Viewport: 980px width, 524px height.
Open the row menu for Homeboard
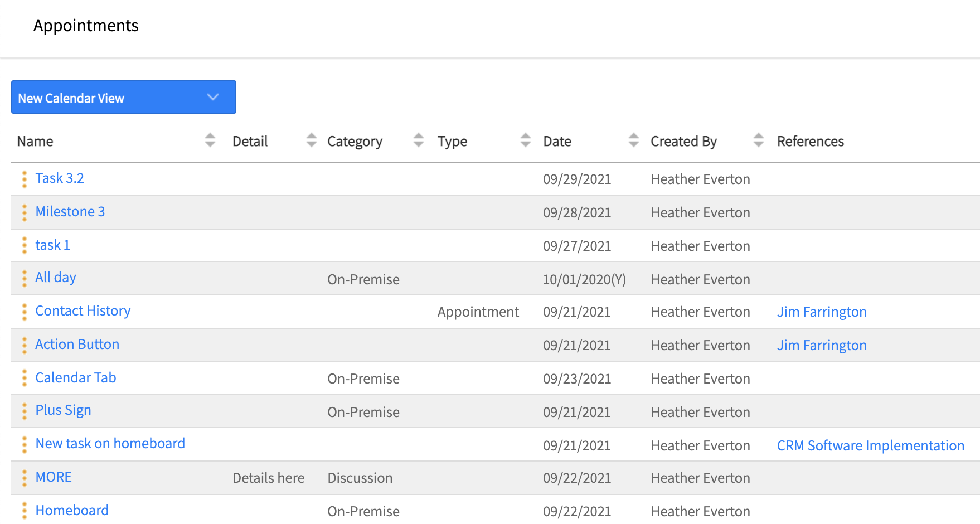point(25,511)
